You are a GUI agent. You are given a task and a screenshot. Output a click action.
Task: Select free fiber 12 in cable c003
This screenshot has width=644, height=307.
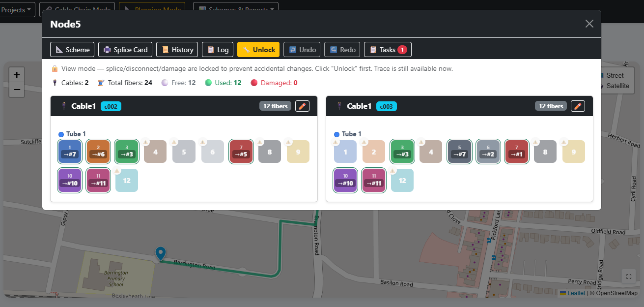pos(402,180)
